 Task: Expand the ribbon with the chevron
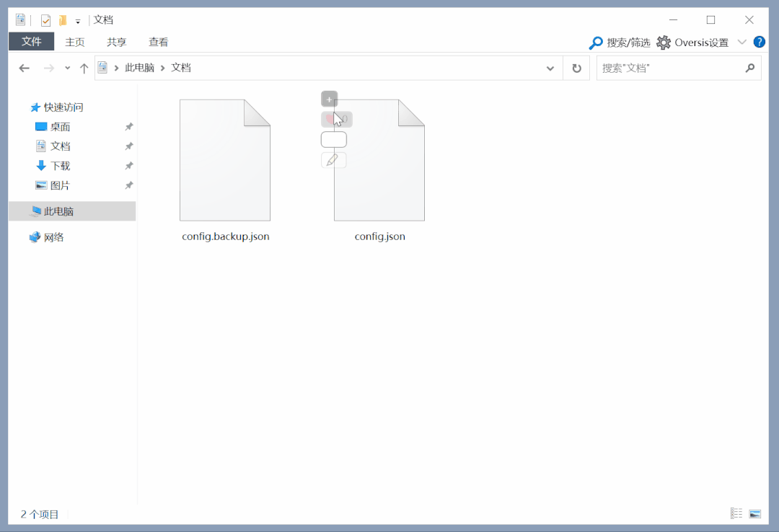click(741, 43)
